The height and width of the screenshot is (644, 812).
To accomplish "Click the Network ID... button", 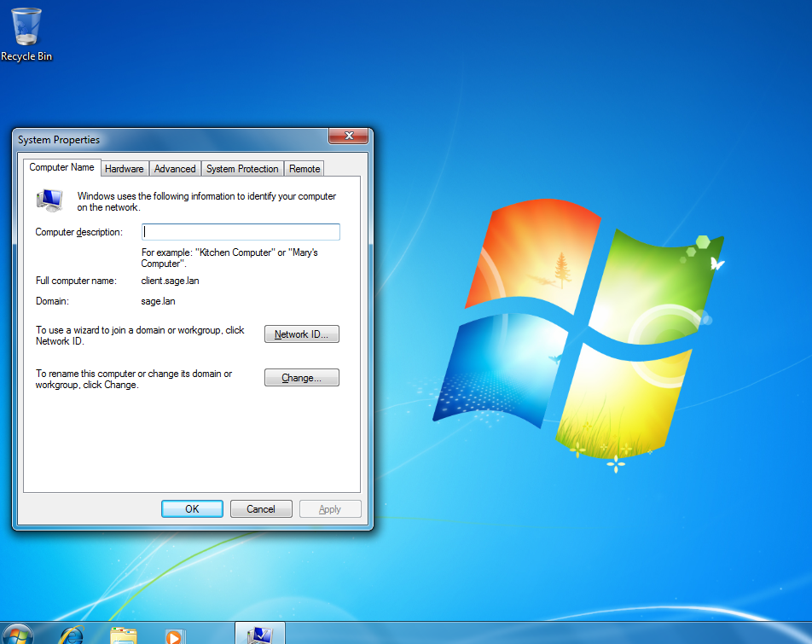I will pos(302,334).
